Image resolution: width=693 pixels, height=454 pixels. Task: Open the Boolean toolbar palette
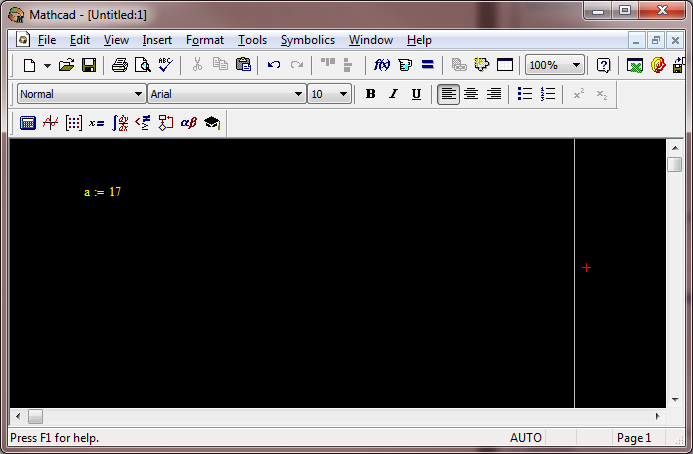point(143,122)
